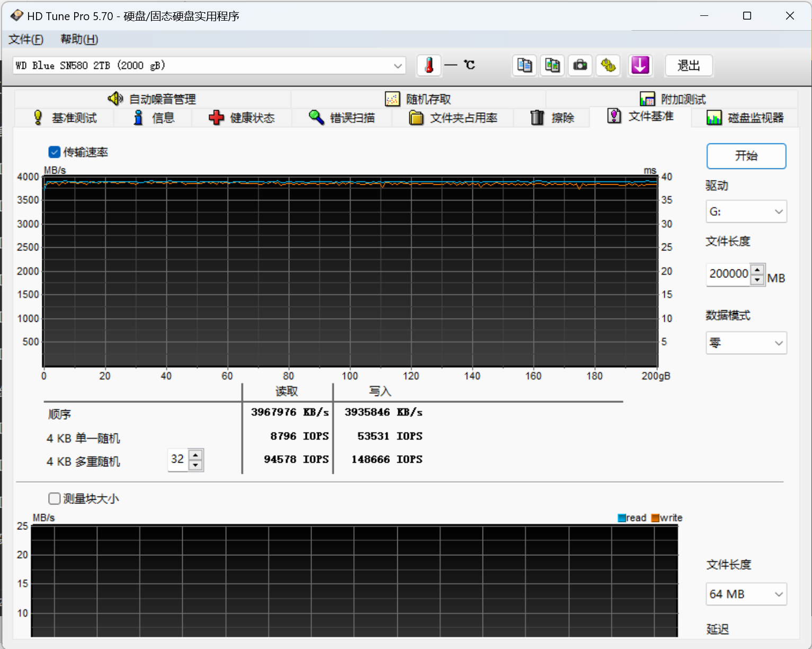Click the camera screenshot capture icon
The image size is (812, 649).
(x=580, y=65)
